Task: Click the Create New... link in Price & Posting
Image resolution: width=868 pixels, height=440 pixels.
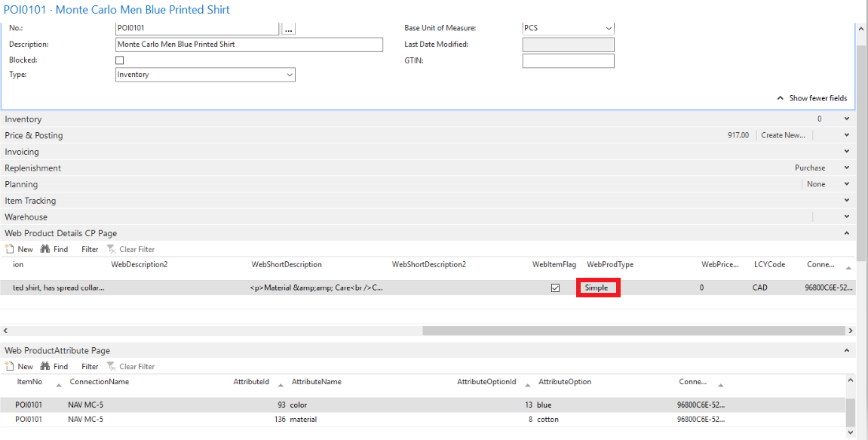Action: coord(783,136)
